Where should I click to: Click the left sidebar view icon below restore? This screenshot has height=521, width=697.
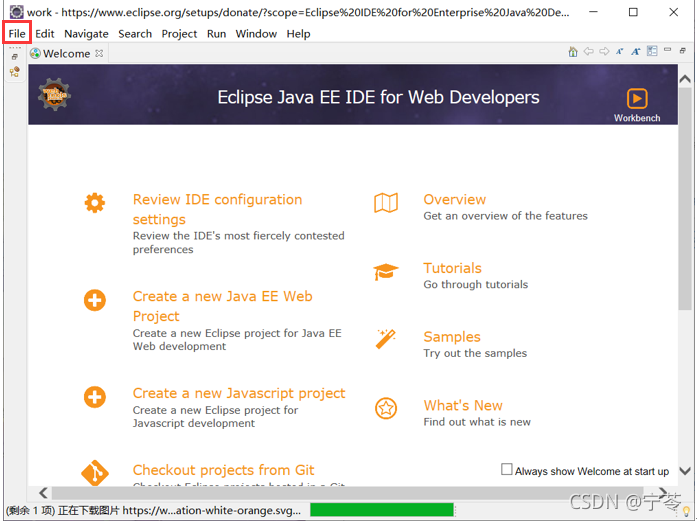click(15, 72)
